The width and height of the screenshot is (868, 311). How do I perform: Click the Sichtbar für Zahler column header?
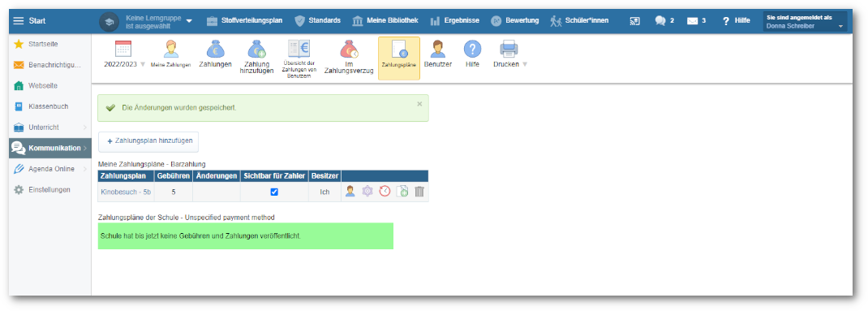[274, 176]
